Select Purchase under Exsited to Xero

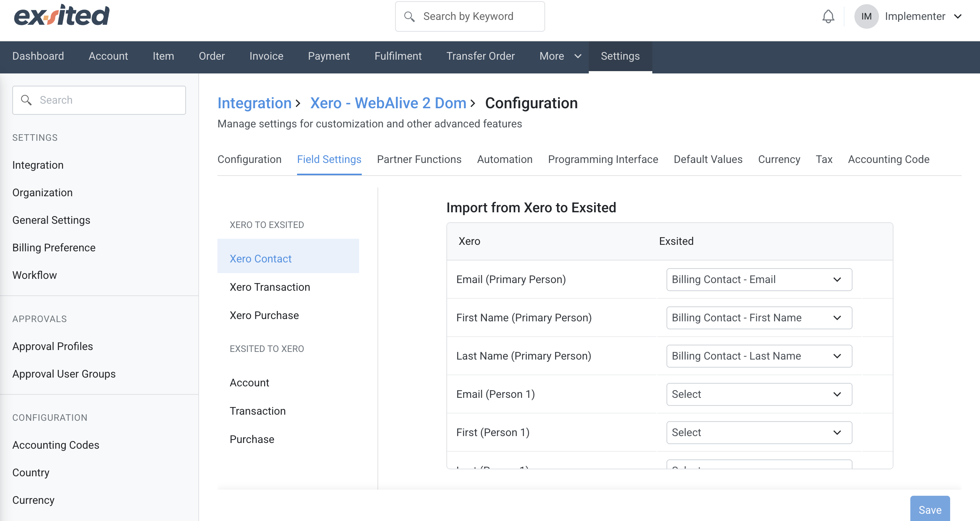(x=252, y=440)
